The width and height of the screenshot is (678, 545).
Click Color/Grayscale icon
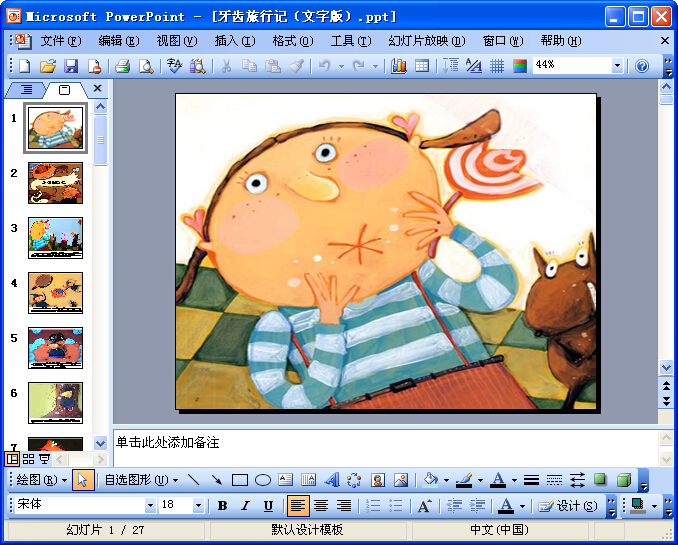[x=520, y=66]
